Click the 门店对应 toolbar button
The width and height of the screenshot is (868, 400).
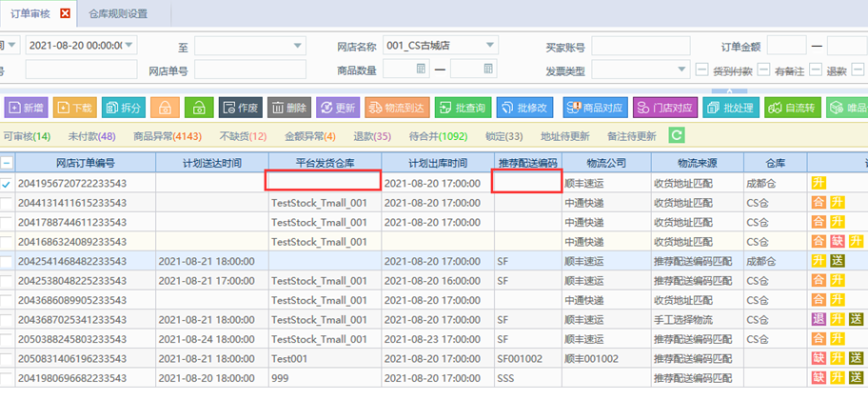click(666, 108)
